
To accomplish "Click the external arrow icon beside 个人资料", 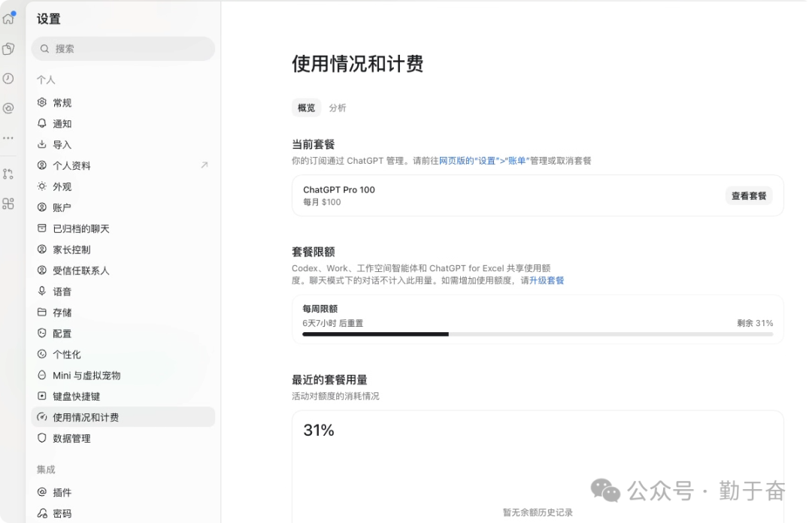I will 205,165.
